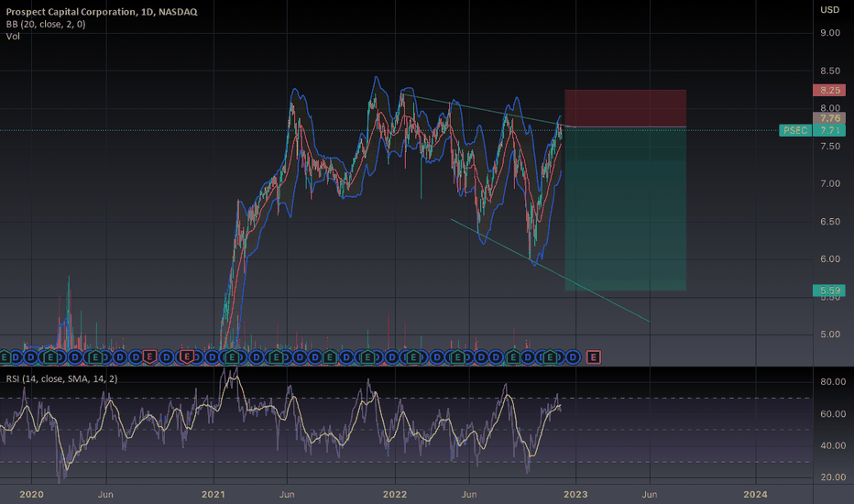854x504 pixels.
Task: Click the Vol indicator label
Action: click(x=13, y=37)
